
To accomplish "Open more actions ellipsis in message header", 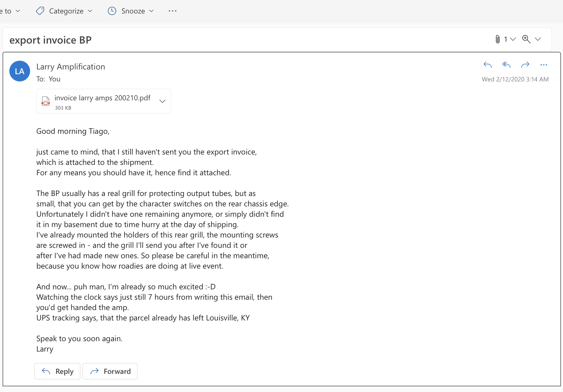I will [x=544, y=65].
